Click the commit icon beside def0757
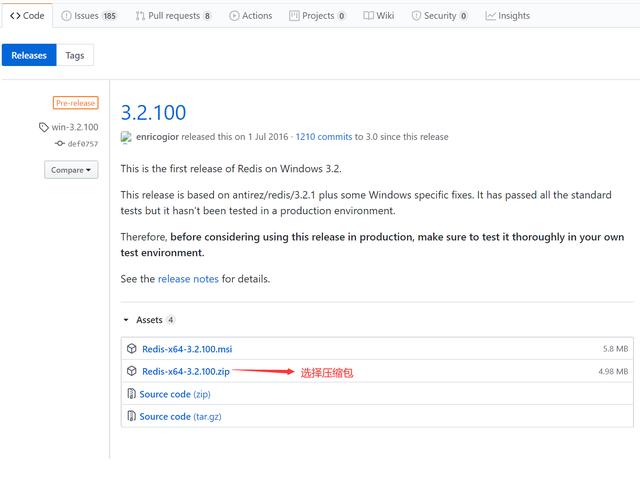This screenshot has width=640, height=484. point(60,143)
